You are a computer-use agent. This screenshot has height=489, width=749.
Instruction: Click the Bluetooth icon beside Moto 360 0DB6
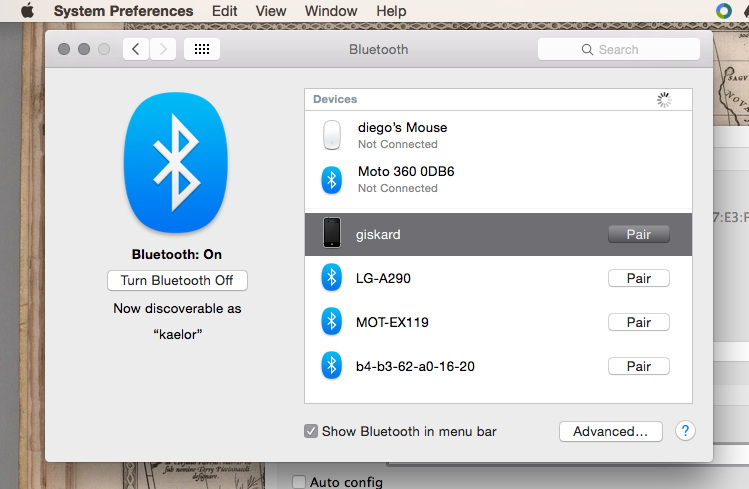[332, 180]
